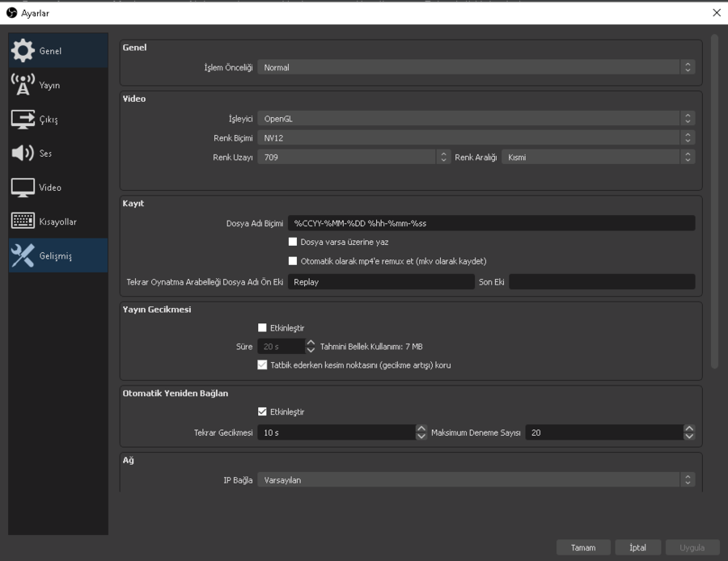Click the Video monitor icon
728x561 pixels.
pos(23,188)
